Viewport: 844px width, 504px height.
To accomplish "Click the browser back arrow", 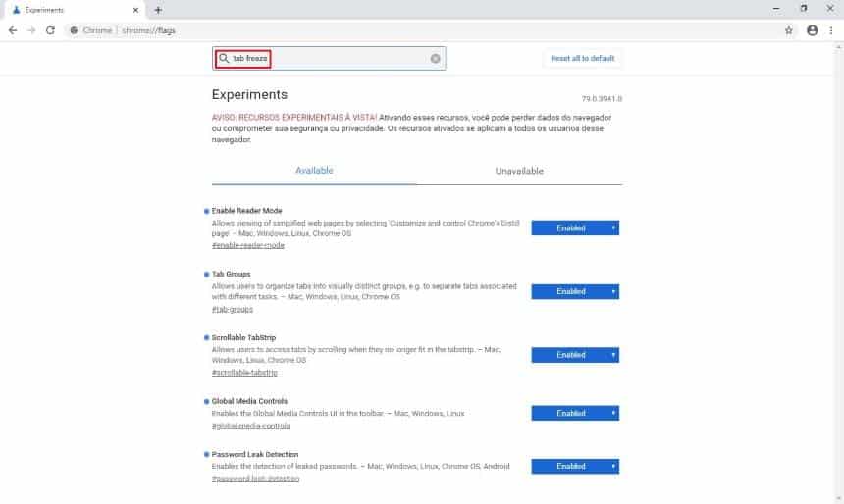I will [x=13, y=30].
